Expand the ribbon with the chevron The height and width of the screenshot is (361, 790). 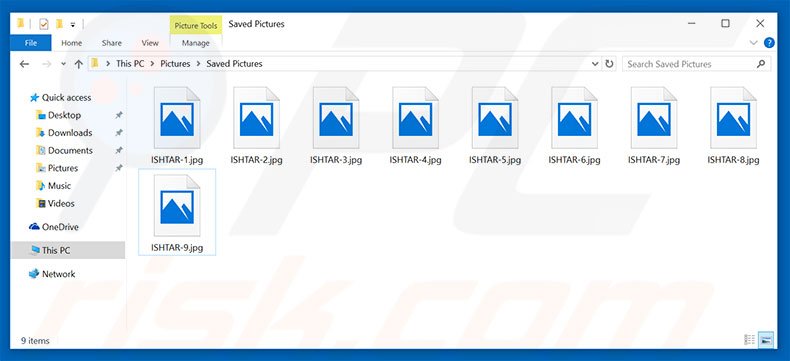coord(753,43)
